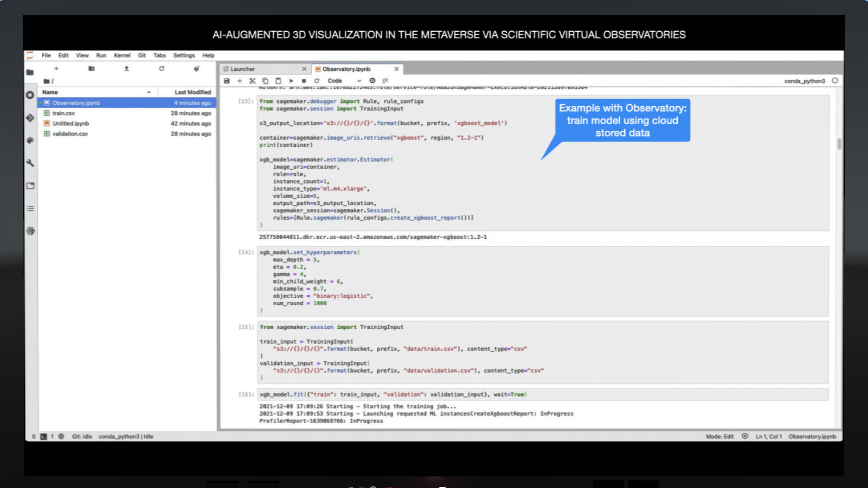The image size is (868, 488).
Task: Select validation.csv in the file list
Action: click(x=70, y=134)
